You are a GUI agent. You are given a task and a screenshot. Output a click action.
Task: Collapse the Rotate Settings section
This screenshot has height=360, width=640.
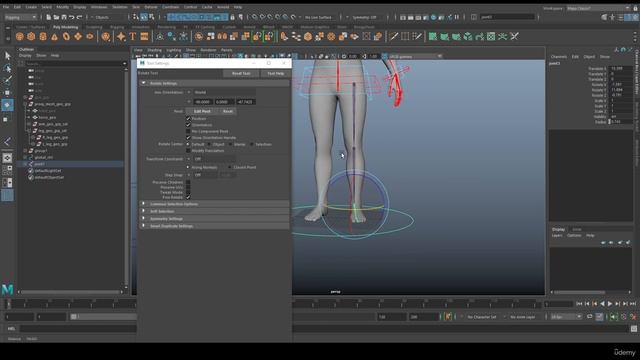click(143, 83)
